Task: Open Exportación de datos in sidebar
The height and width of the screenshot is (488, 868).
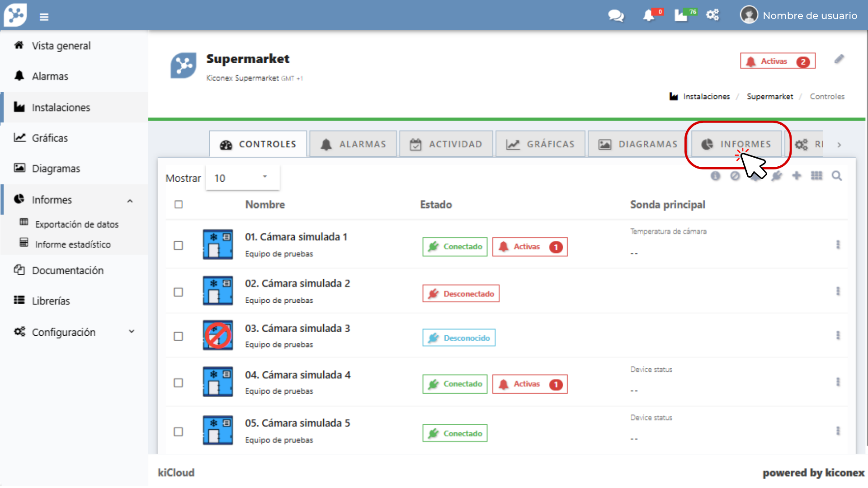Action: (76, 224)
